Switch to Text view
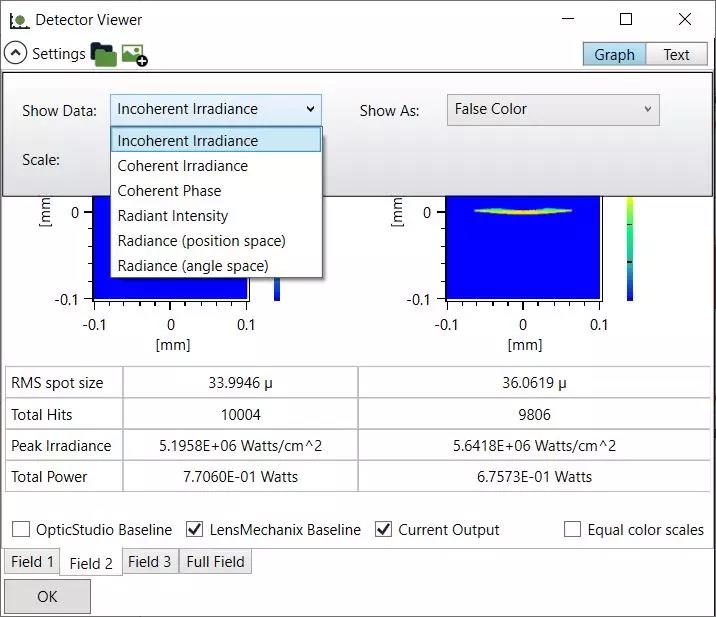 coord(676,54)
